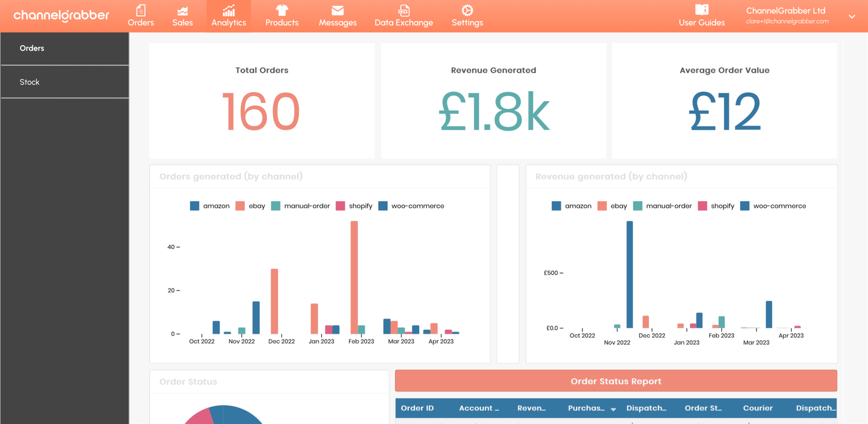Image resolution: width=868 pixels, height=424 pixels.
Task: Toggle shopify legend swatch in Revenue chart
Action: point(702,206)
